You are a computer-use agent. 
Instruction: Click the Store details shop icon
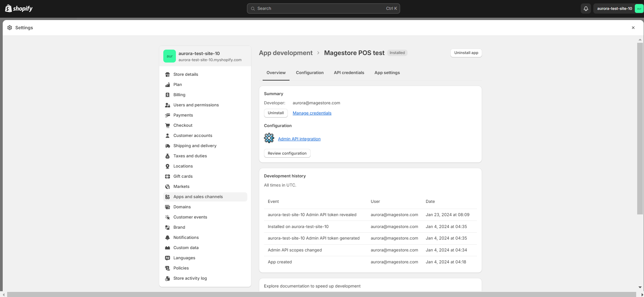[167, 74]
